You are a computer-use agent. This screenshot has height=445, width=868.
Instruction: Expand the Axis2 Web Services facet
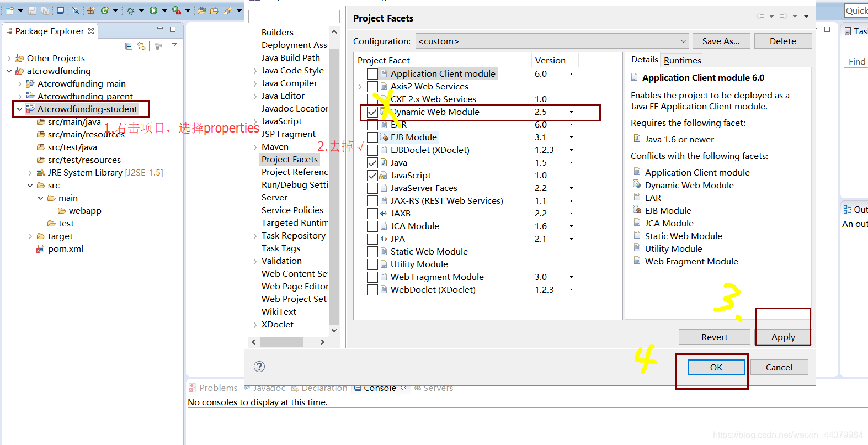tap(360, 87)
